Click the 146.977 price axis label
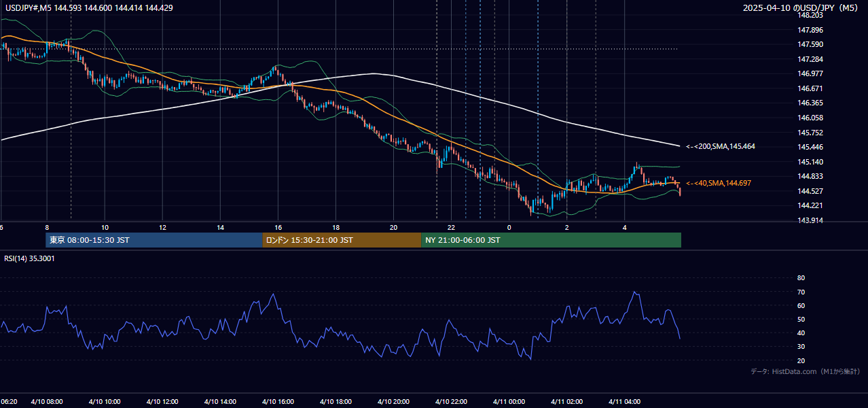Image resolution: width=868 pixels, height=408 pixels. pyautogui.click(x=810, y=74)
